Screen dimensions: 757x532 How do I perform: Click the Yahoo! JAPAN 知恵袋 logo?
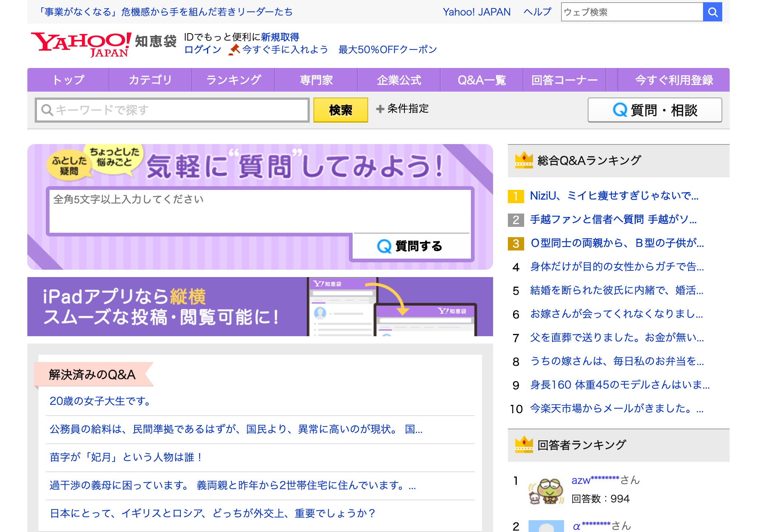pyautogui.click(x=104, y=44)
